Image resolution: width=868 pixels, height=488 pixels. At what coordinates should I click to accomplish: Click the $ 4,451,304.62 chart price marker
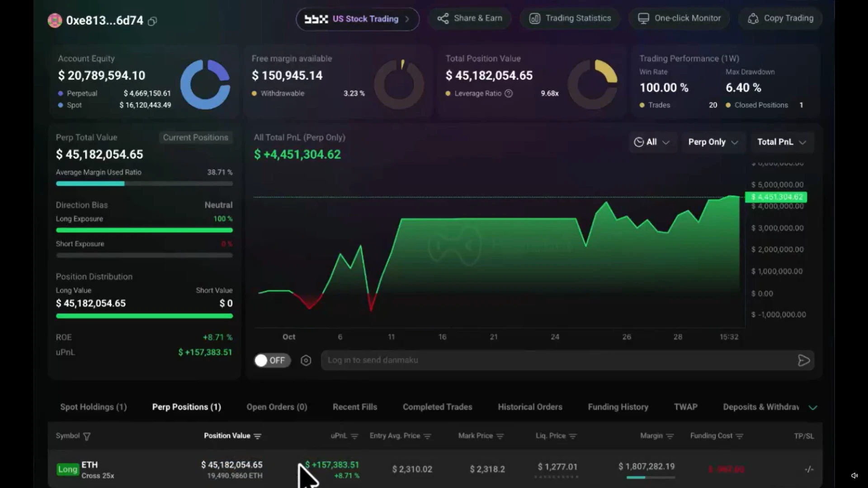[776, 197]
